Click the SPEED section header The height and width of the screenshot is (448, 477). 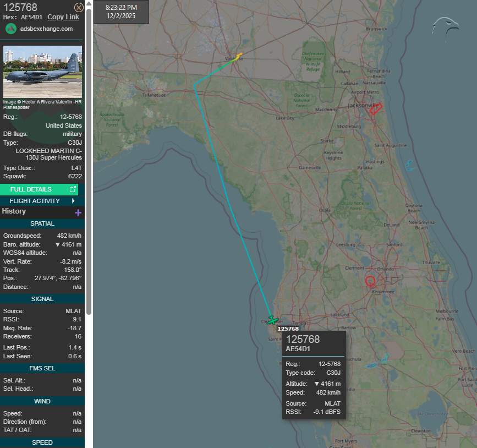tap(42, 442)
